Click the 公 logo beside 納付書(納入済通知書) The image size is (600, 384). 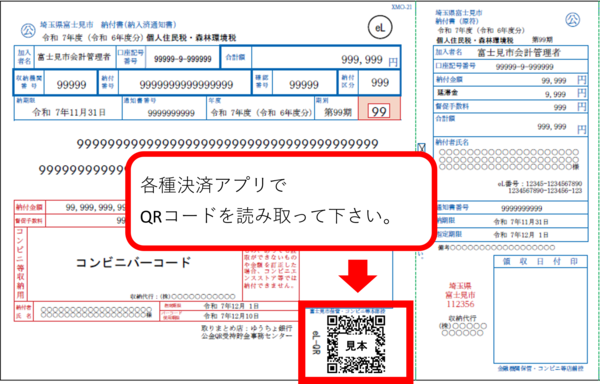28,30
